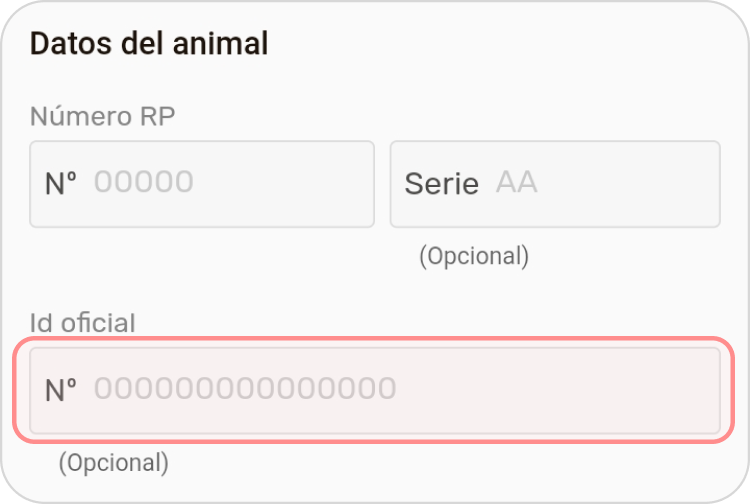Click the "AA" placeholder in Serie field
This screenshot has width=750, height=504.
(x=516, y=182)
